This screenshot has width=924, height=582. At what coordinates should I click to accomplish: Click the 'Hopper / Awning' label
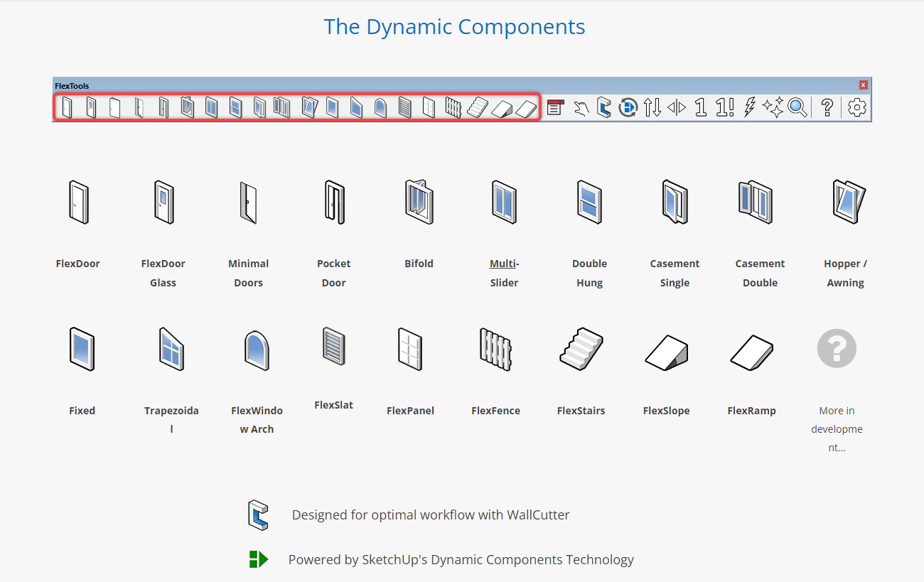[846, 273]
